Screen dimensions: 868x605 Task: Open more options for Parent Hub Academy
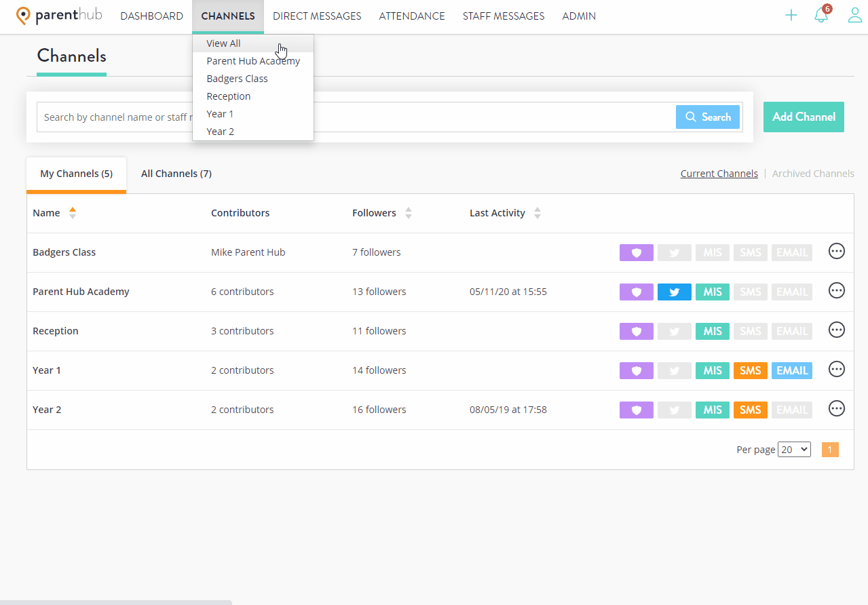coord(837,290)
